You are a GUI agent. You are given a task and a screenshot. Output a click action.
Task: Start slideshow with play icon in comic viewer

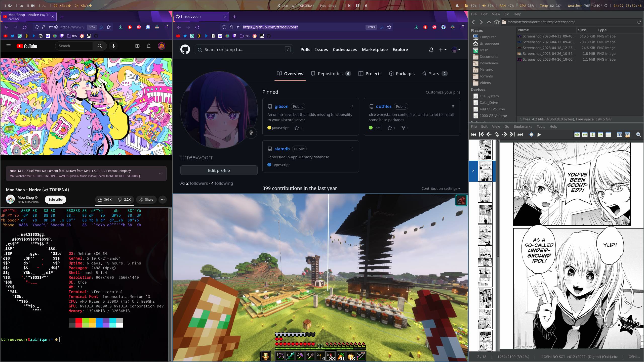click(x=539, y=135)
